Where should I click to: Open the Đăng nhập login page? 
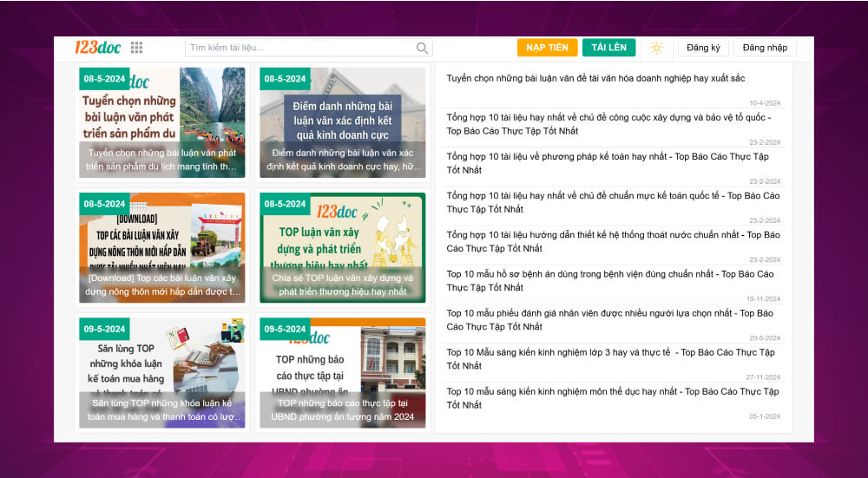point(765,48)
